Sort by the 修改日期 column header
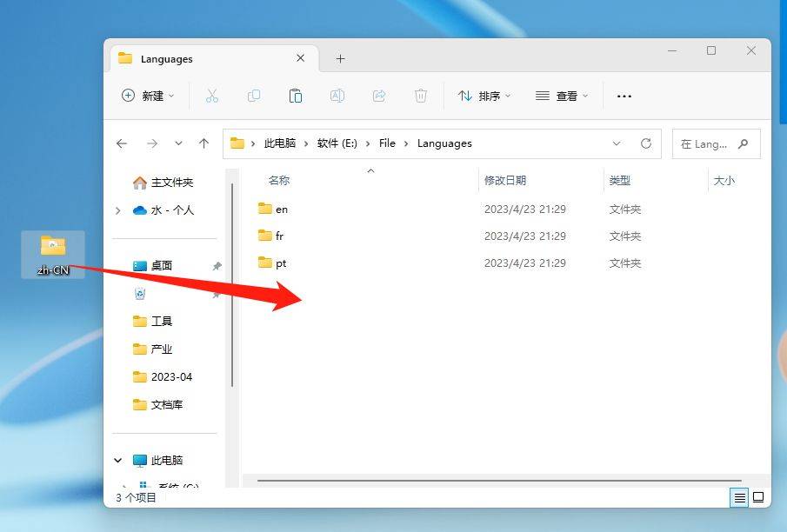The height and width of the screenshot is (532, 787). click(505, 180)
